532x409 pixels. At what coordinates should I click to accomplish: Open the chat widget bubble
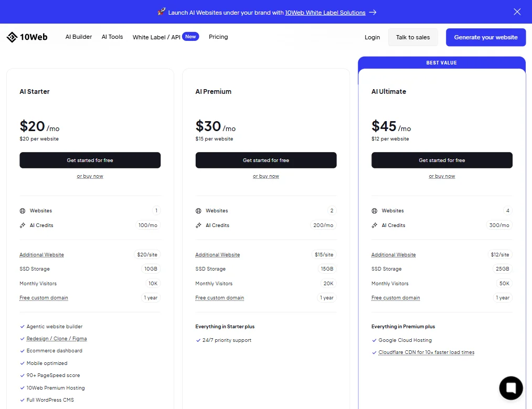point(510,388)
